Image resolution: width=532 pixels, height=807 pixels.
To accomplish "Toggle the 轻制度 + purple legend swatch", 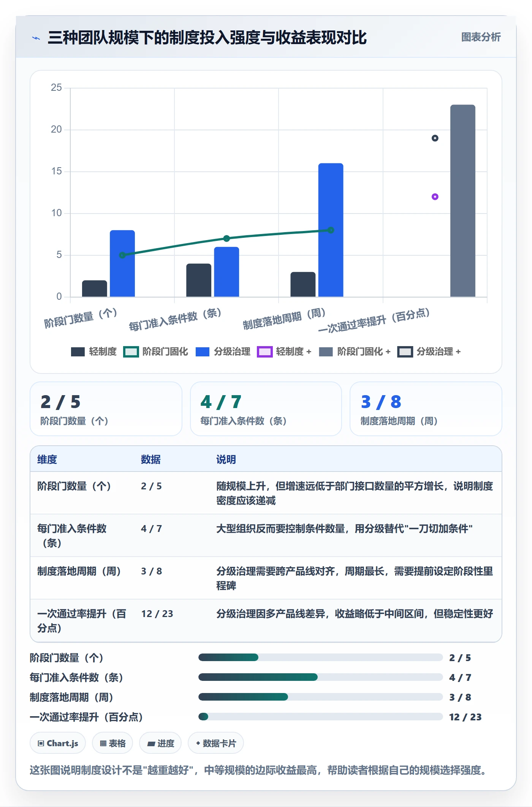I will 264,352.
